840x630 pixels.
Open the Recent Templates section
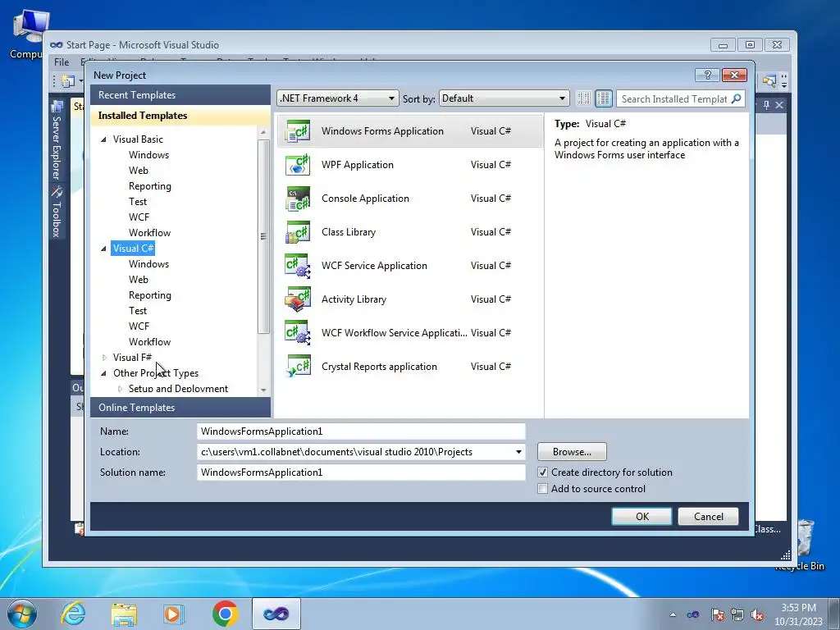click(x=180, y=95)
